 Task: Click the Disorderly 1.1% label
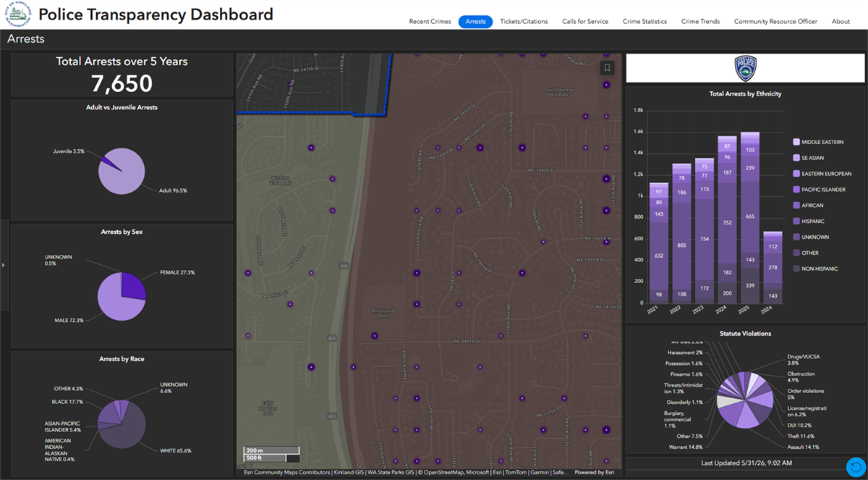(x=684, y=402)
